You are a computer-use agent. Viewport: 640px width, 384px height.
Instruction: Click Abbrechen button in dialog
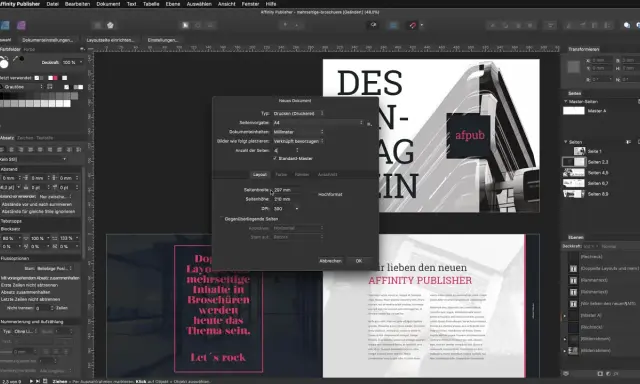click(330, 261)
